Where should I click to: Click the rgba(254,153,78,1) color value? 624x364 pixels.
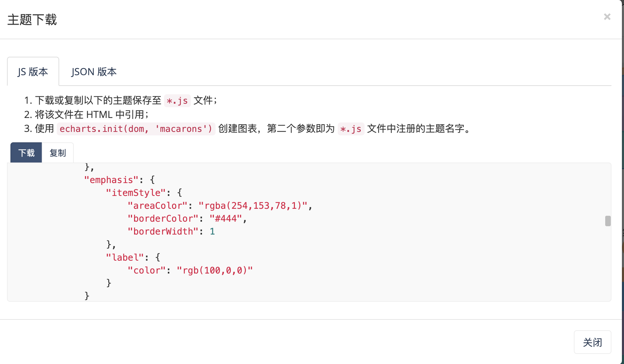(x=253, y=206)
